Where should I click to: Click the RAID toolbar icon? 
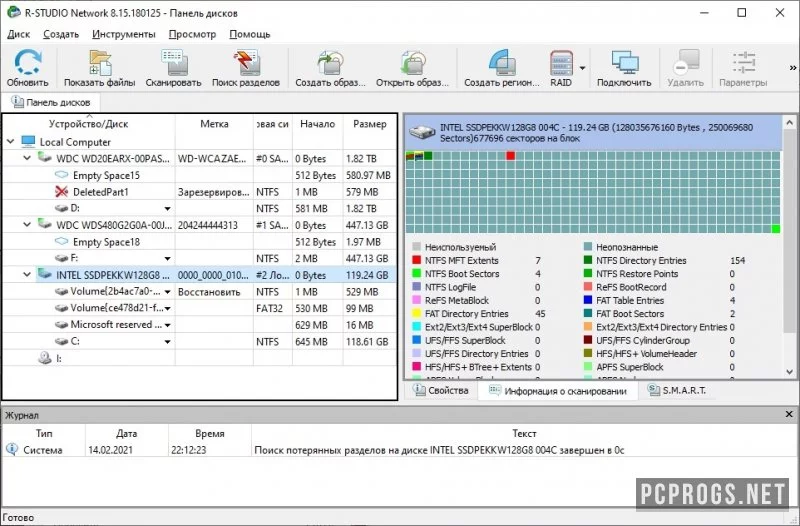(x=561, y=68)
